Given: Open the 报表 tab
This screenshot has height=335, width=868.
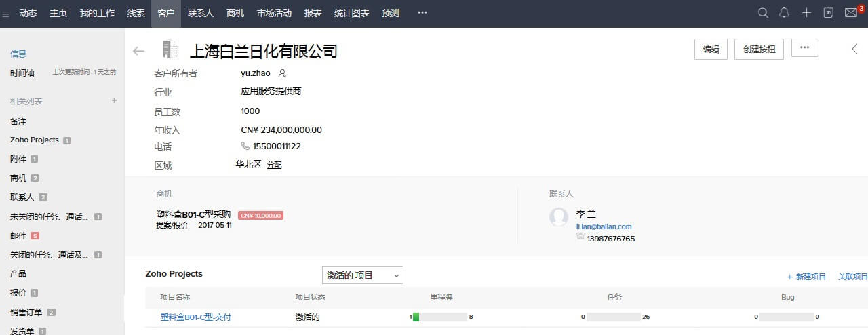Looking at the screenshot, I should [x=313, y=13].
